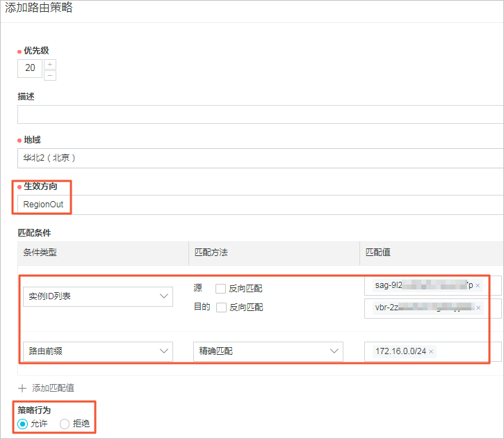504x439 pixels.
Task: Click the 172.16.0.0/24 match value field
Action: point(433,351)
